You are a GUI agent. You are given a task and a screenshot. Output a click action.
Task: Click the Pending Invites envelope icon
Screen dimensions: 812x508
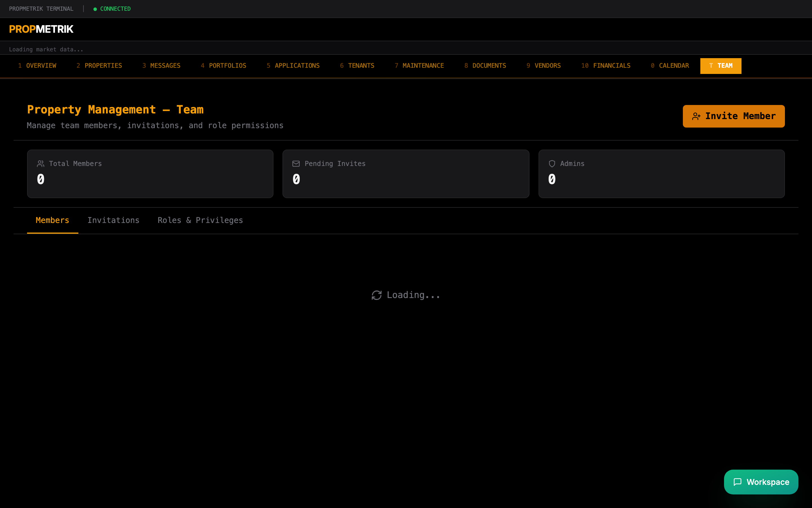(296, 164)
